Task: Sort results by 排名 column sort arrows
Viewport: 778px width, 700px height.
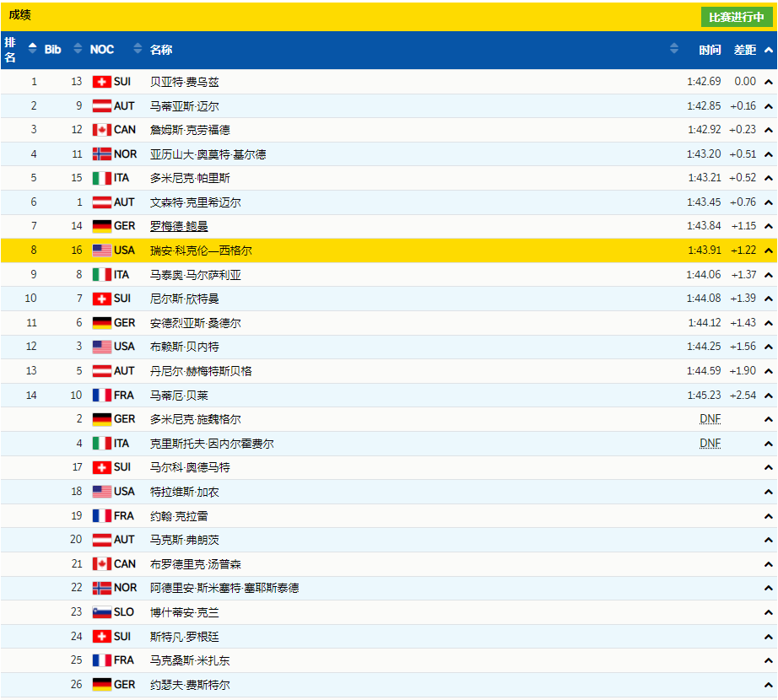Action: (32, 49)
